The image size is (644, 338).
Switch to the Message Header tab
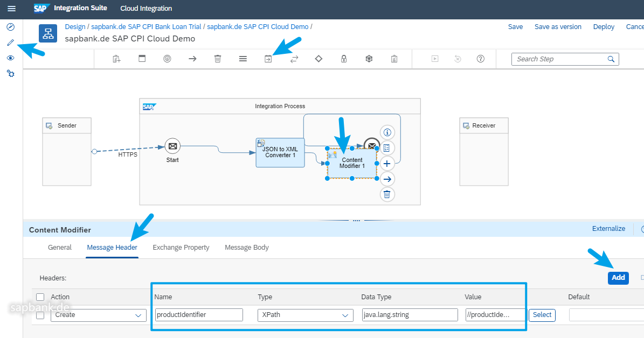112,248
